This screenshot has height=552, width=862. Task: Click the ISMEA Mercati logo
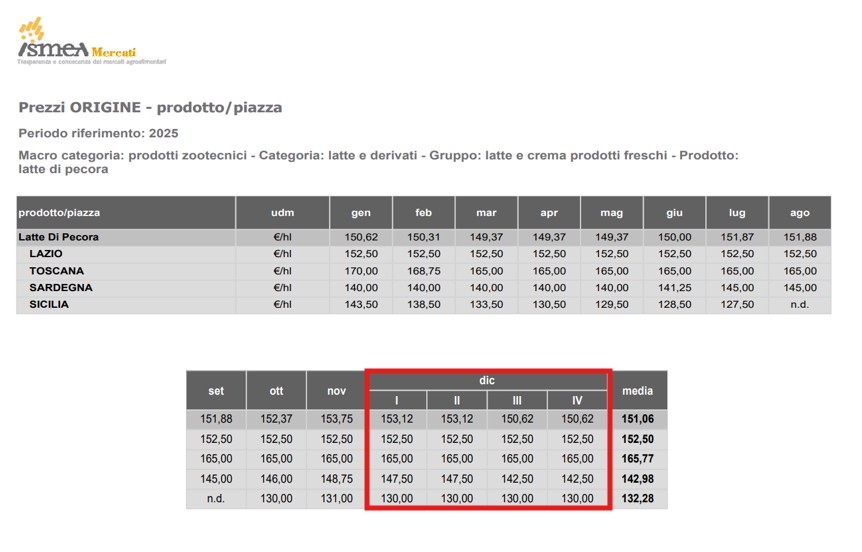91,42
